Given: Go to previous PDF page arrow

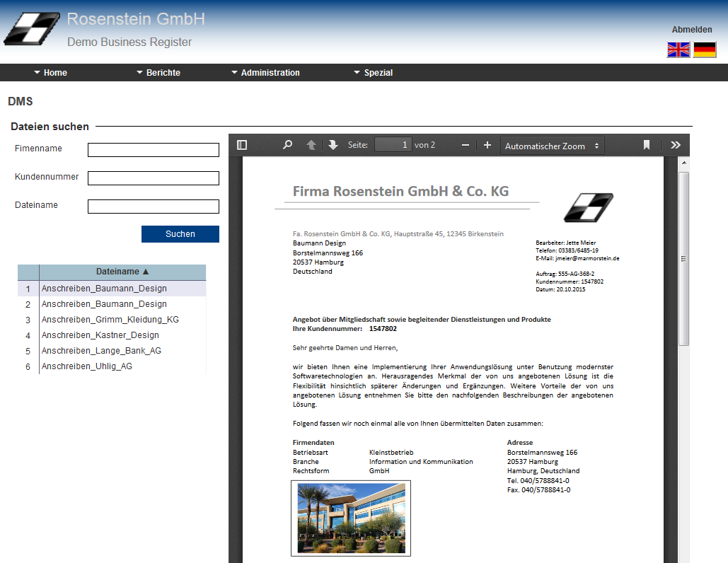Looking at the screenshot, I should (311, 145).
